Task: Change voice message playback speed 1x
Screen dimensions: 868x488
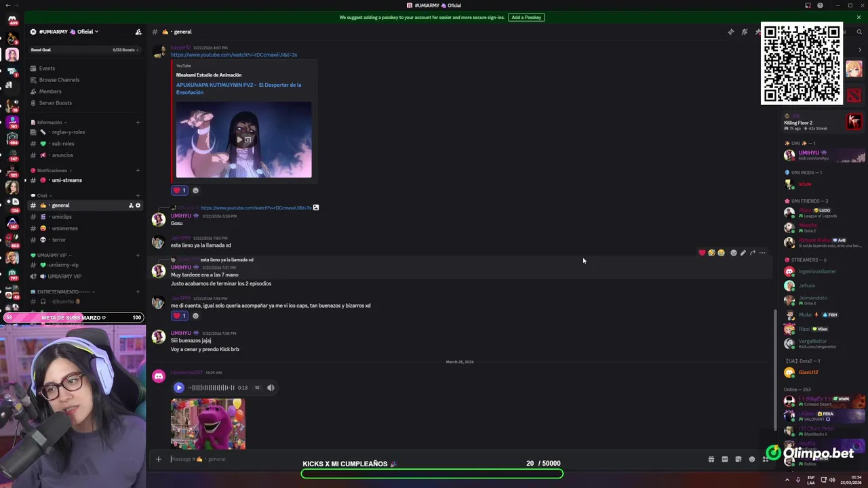Action: point(257,388)
